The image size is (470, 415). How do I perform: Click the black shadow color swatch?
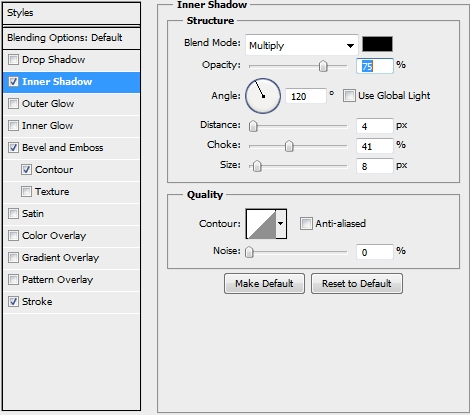377,44
